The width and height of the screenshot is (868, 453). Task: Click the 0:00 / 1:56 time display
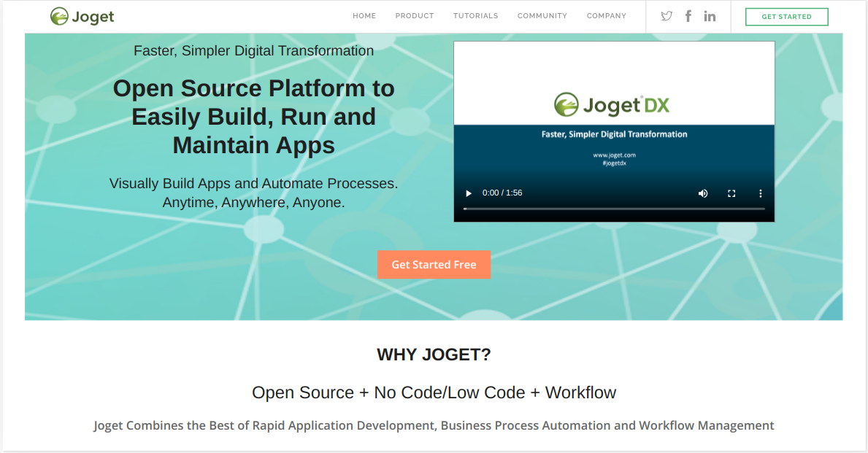coord(502,193)
